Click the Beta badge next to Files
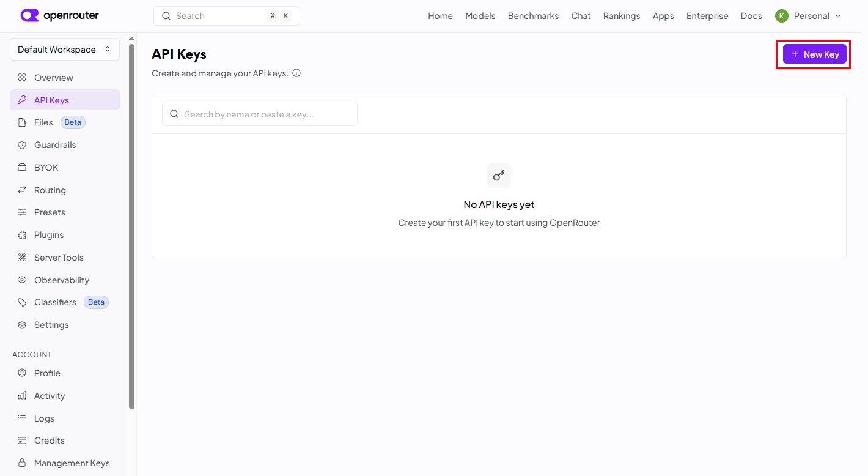This screenshot has height=476, width=868. pos(73,122)
